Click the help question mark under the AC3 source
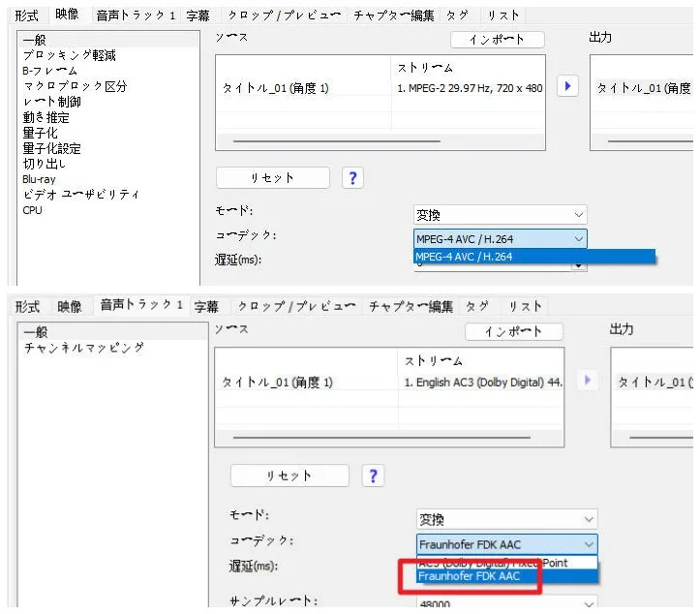Screen dimensions: 700x614 (373, 476)
